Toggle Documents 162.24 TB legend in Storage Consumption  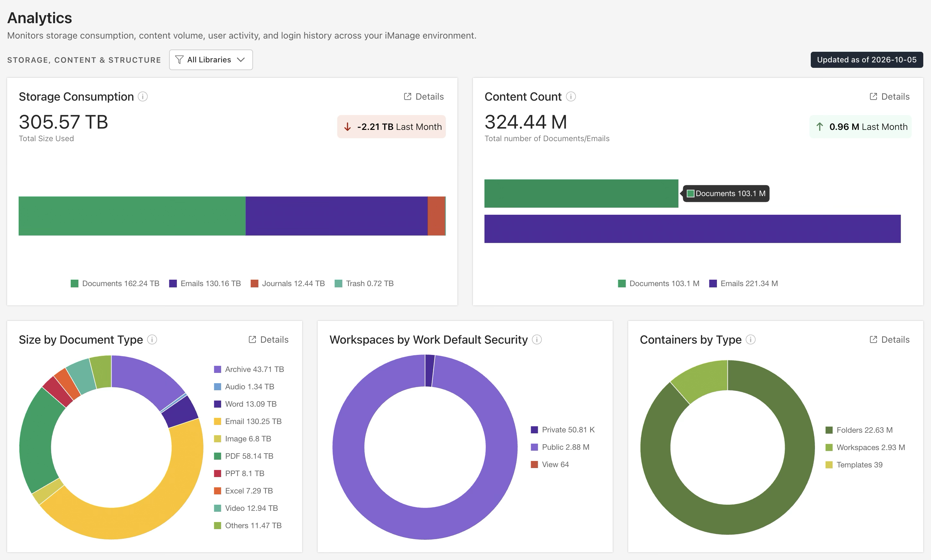(115, 284)
